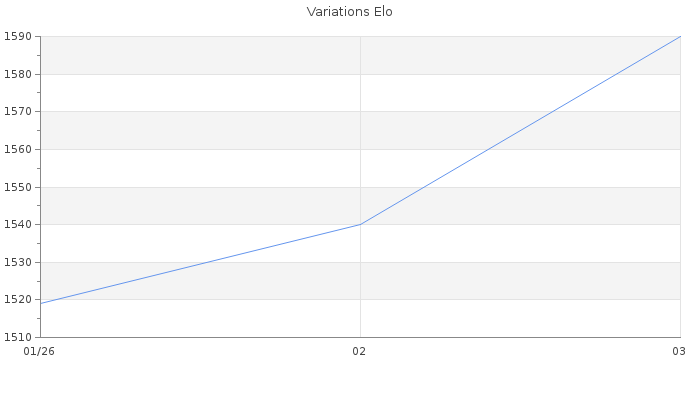Click the 1580 y-axis label
This screenshot has height=400, width=700.
click(18, 74)
